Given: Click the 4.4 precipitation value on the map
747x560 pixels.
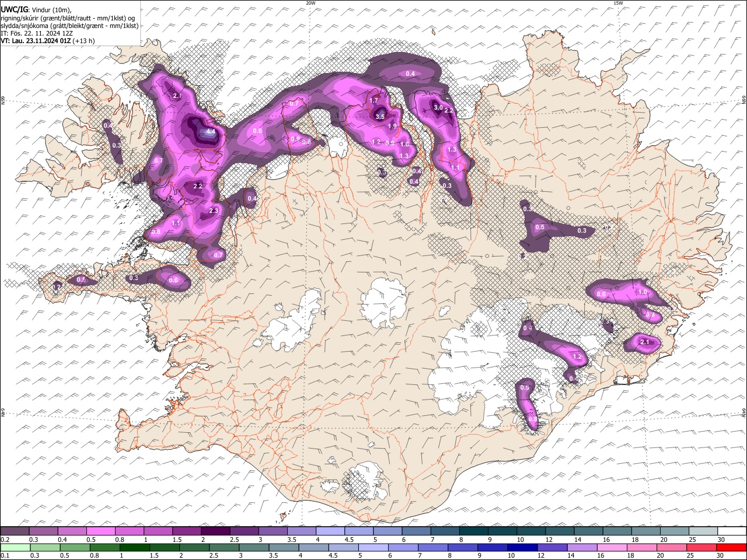Looking at the screenshot, I should tap(211, 132).
